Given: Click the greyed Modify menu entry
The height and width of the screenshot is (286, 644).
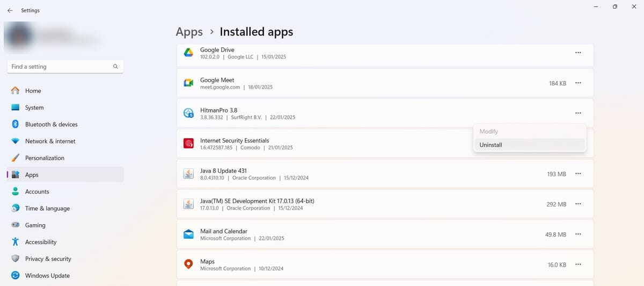Looking at the screenshot, I should point(530,131).
